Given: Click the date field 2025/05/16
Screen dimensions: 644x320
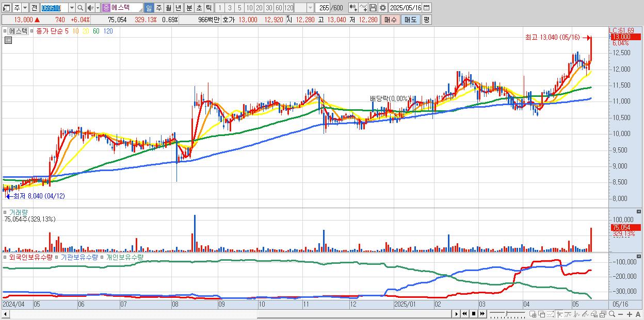Looking at the screenshot, I should [x=406, y=8].
